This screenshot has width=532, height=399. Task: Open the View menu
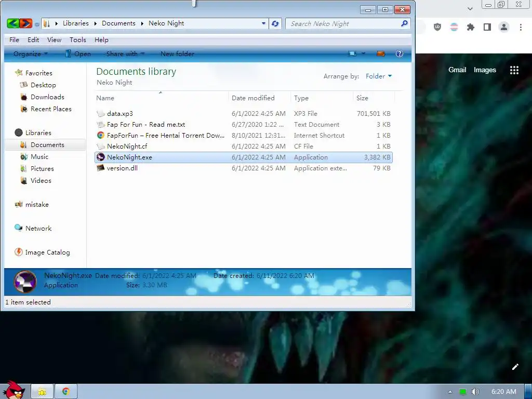(54, 39)
